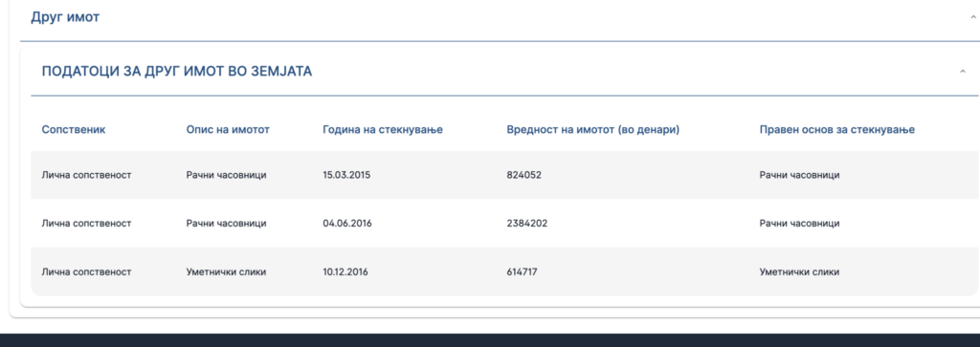Click the value 2384202 cell
Screen dimensions: 980x347
[x=527, y=223]
